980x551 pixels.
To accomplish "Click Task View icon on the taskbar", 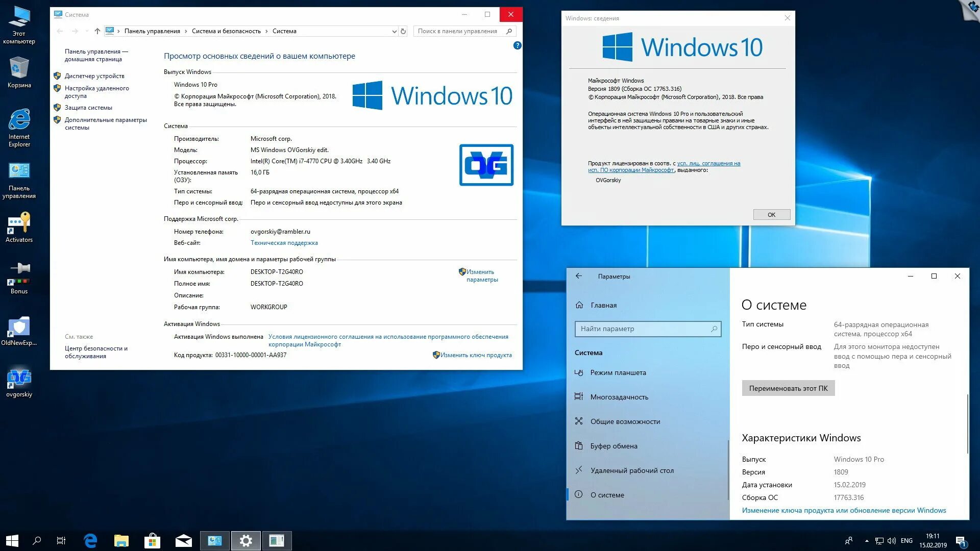I will point(61,540).
